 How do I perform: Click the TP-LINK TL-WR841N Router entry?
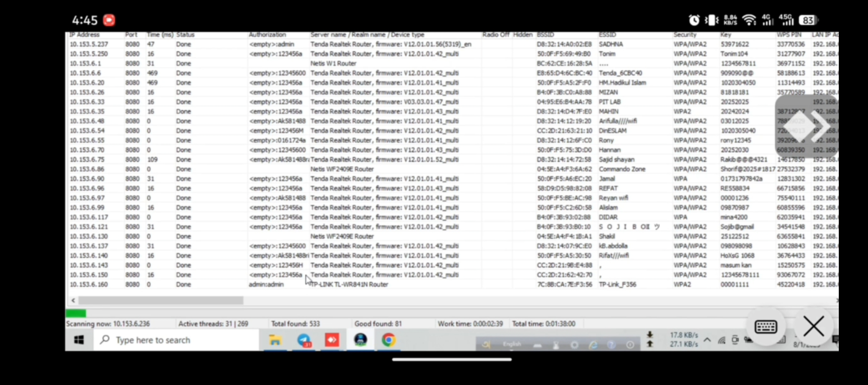point(349,285)
